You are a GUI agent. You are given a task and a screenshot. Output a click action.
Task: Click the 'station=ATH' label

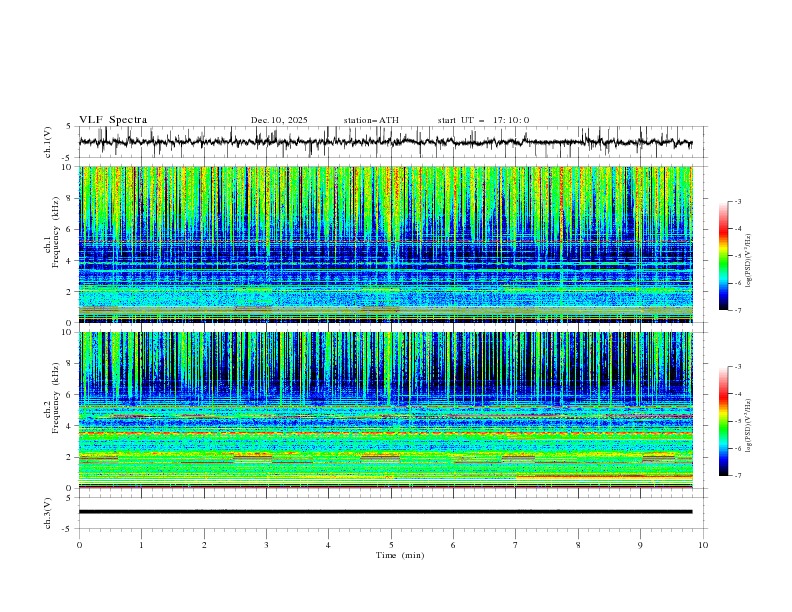click(371, 120)
